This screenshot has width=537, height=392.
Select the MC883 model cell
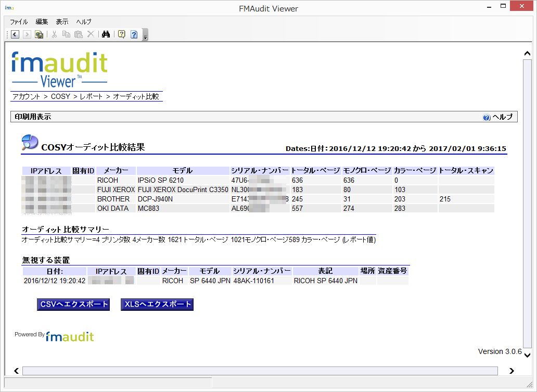click(183, 208)
